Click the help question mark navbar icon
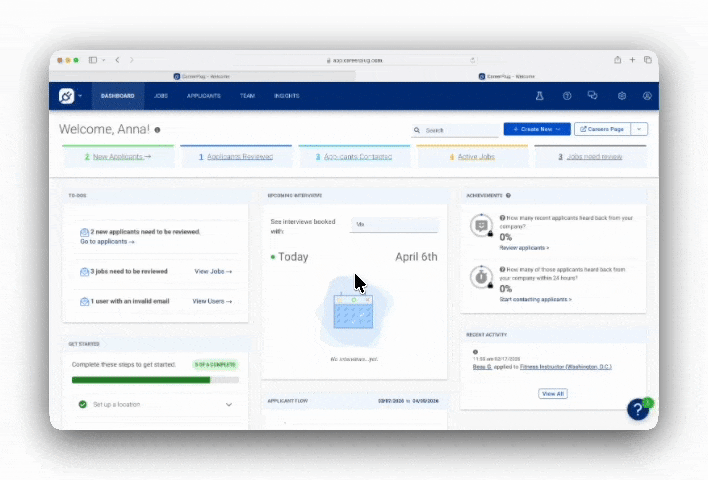Viewport: 708px width, 480px height. pyautogui.click(x=567, y=96)
